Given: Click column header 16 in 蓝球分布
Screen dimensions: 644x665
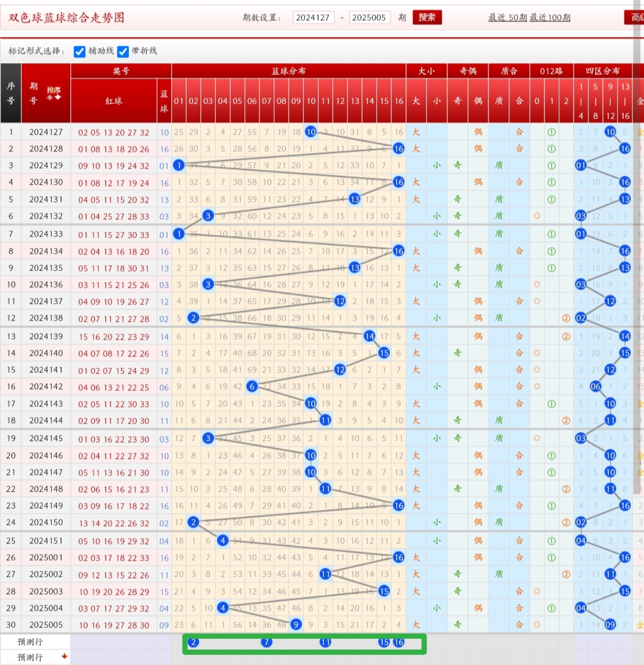Looking at the screenshot, I should (399, 101).
